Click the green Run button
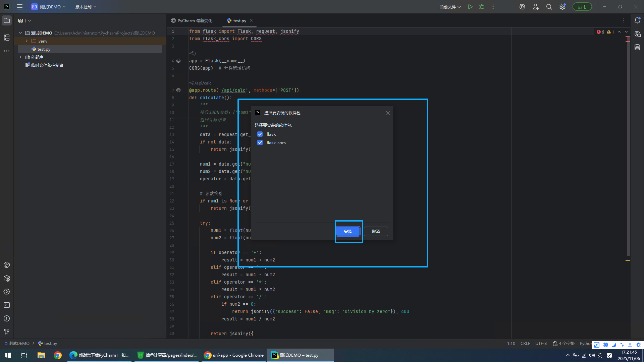The image size is (644, 362). [470, 7]
